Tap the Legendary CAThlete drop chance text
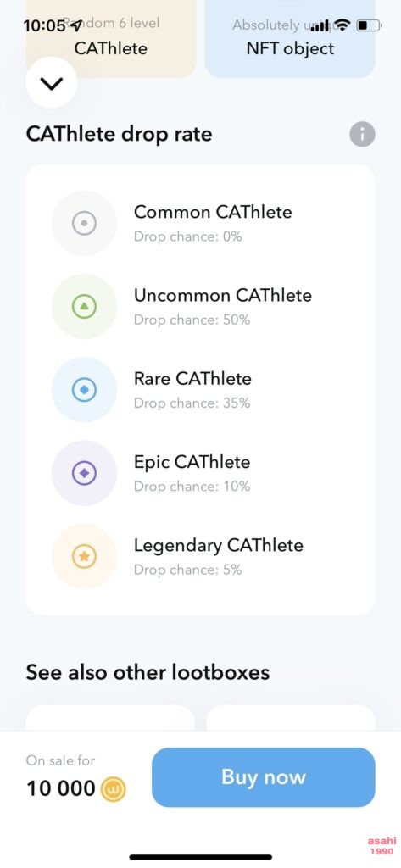401x868 pixels. point(187,570)
